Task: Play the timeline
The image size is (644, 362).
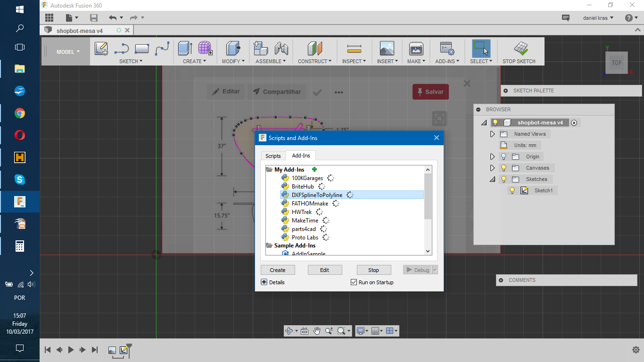Action: click(71, 350)
